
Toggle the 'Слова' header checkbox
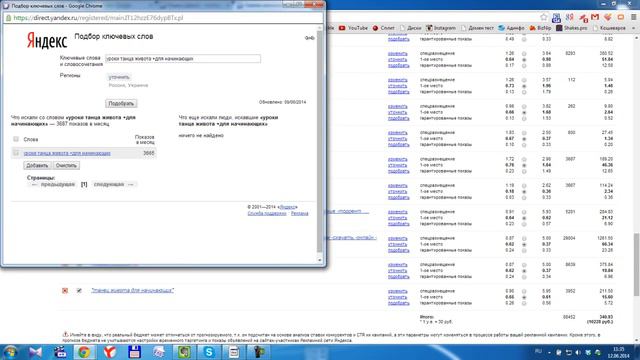16,139
